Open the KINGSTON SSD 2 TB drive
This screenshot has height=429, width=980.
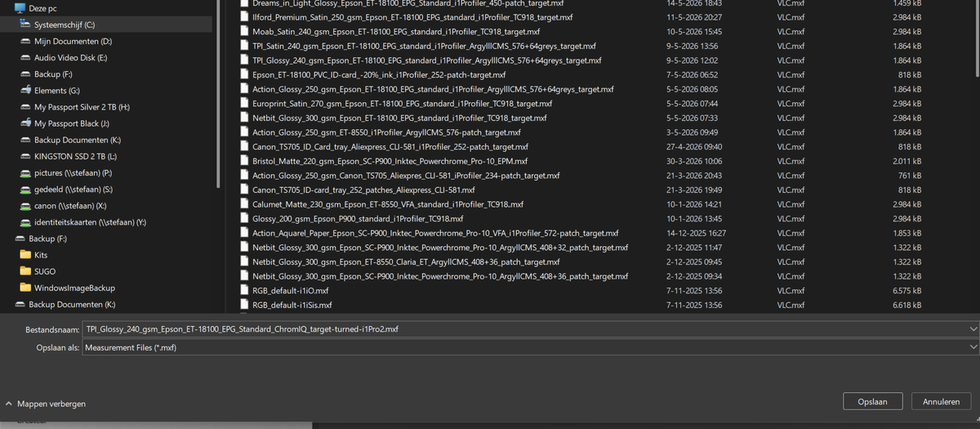(75, 156)
